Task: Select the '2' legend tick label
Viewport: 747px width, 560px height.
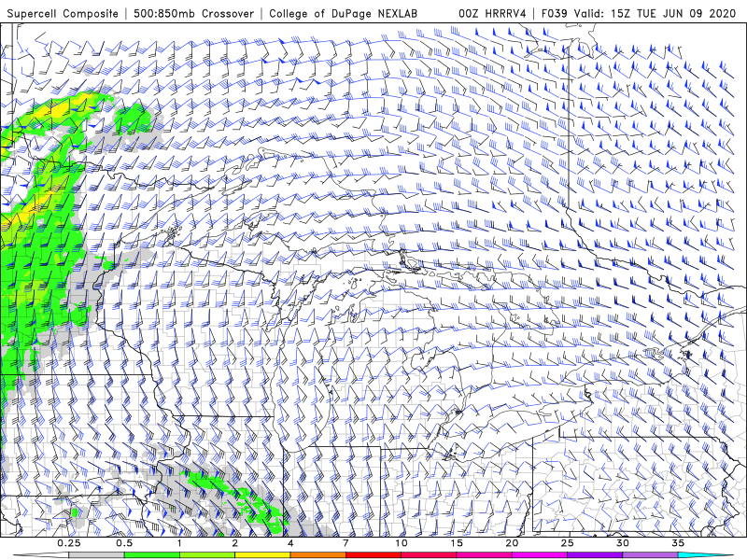Action: click(x=235, y=543)
